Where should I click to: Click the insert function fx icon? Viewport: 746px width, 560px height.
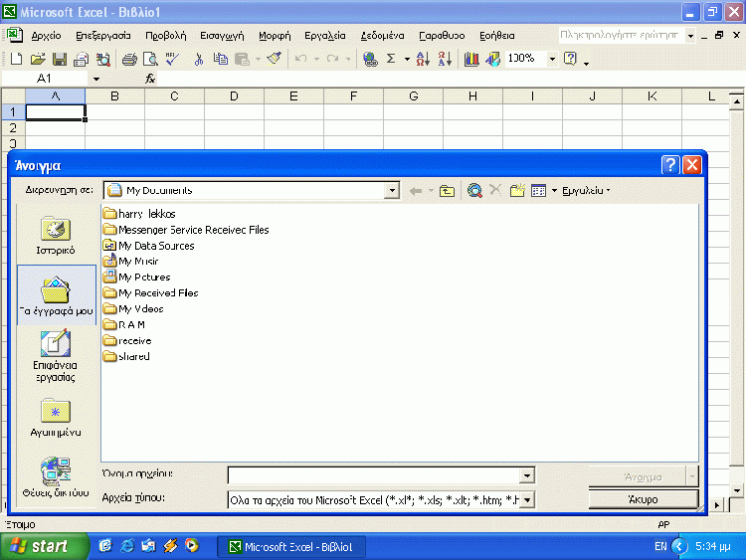tap(150, 79)
